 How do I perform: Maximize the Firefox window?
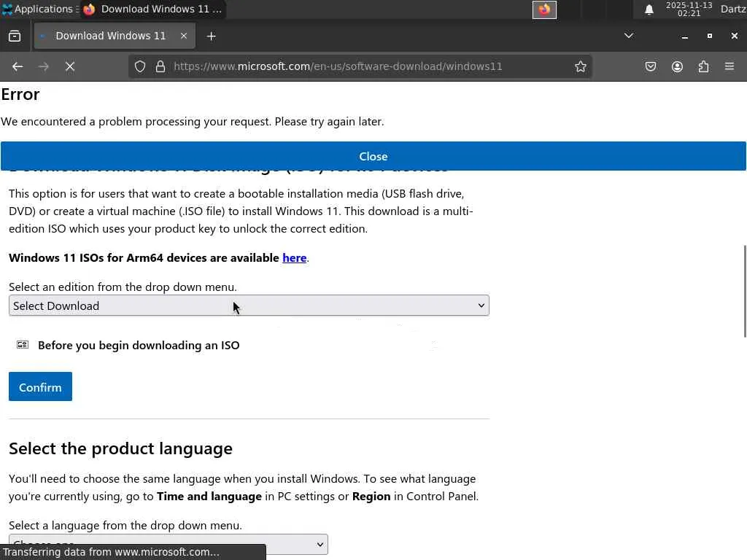click(x=709, y=36)
